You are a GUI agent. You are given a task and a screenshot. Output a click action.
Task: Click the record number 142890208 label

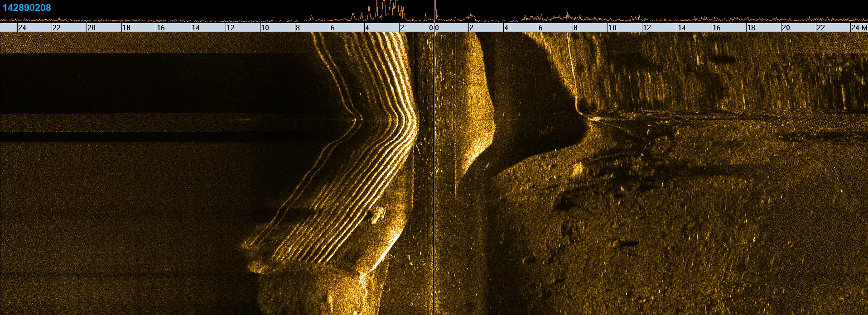(27, 8)
